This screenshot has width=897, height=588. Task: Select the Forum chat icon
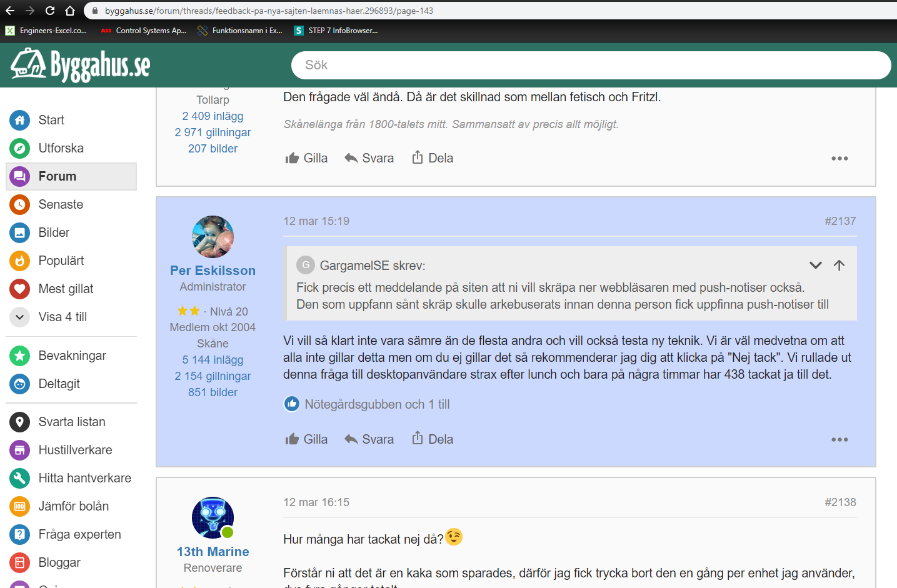[x=20, y=176]
